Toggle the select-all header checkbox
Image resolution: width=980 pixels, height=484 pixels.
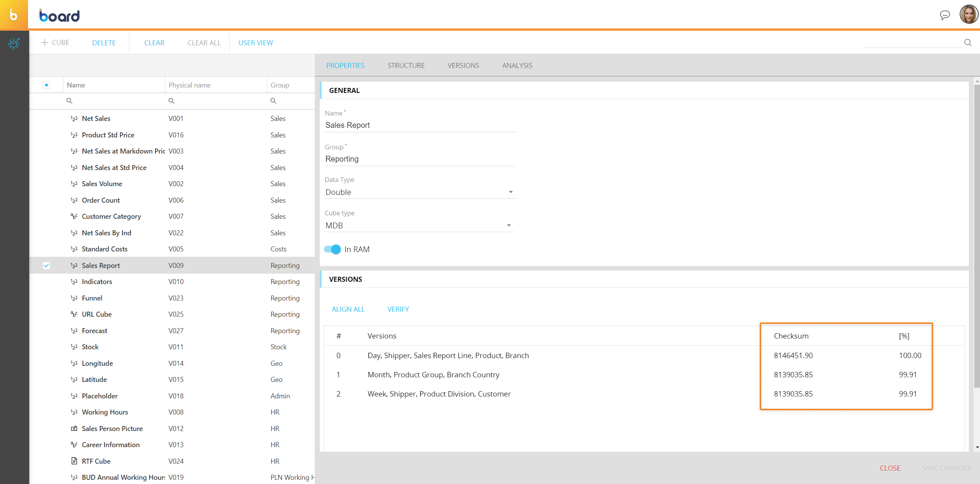(x=46, y=85)
